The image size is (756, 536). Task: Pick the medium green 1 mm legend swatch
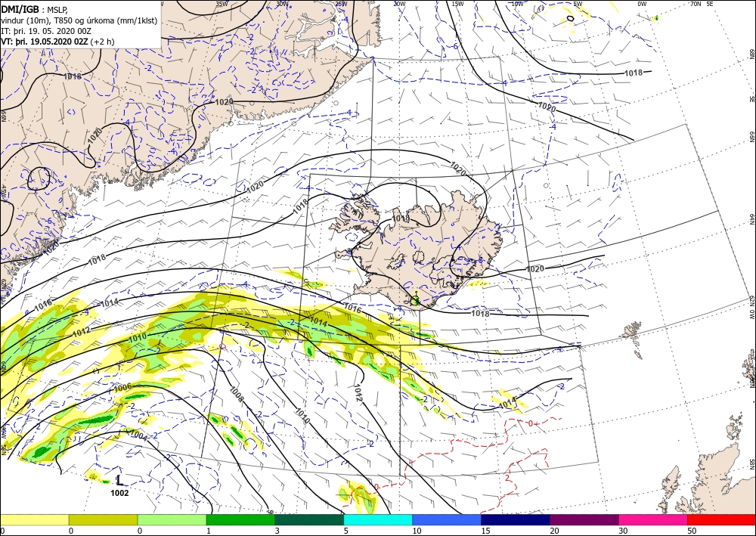click(240, 519)
